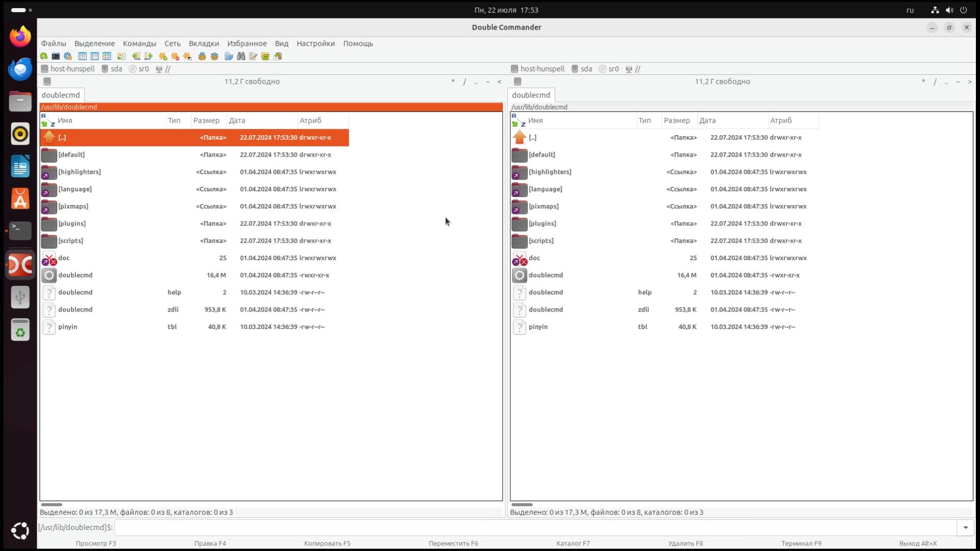Click the left panel root '/' path button
Viewport: 980px width, 551px height.
[464, 82]
